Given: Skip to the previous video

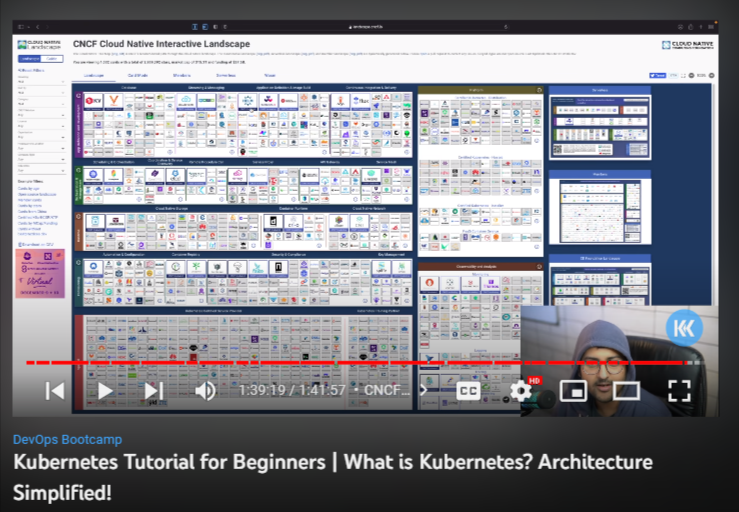Looking at the screenshot, I should click(x=55, y=391).
